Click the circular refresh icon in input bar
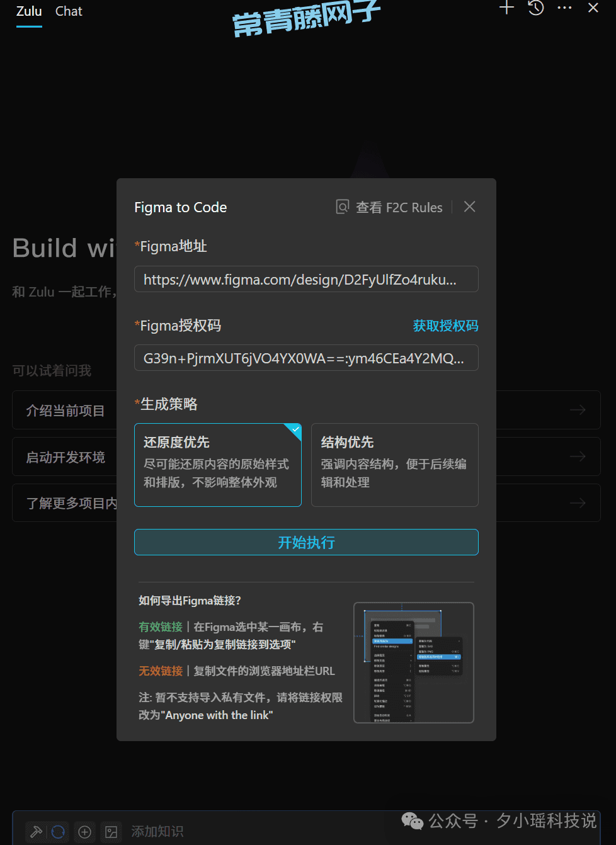The height and width of the screenshot is (845, 616). click(x=58, y=832)
